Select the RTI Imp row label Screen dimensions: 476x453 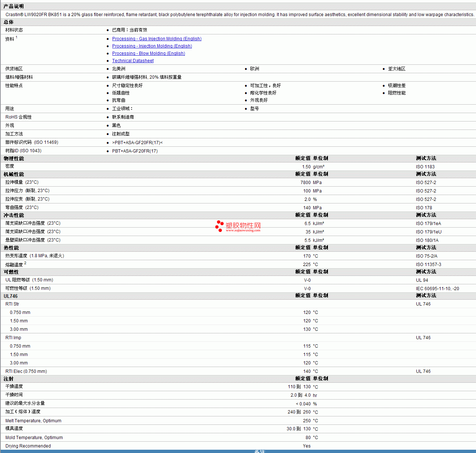pyautogui.click(x=13, y=338)
